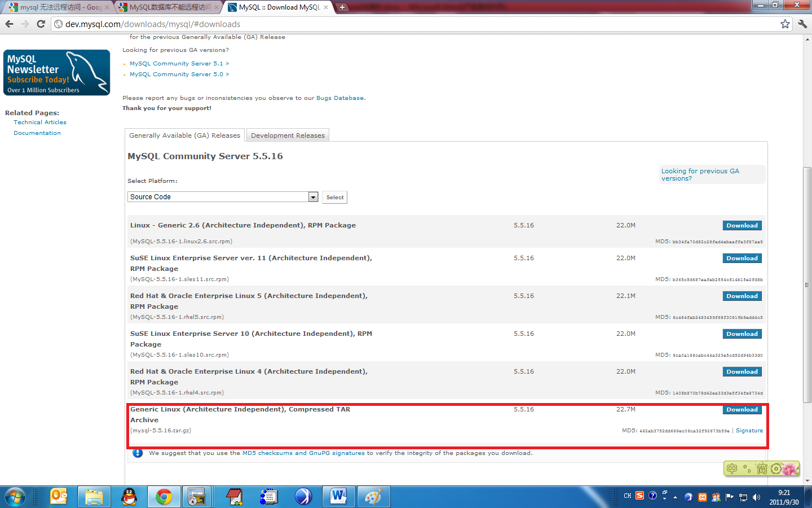
Task: Open Windows Explorer from taskbar
Action: point(94,497)
